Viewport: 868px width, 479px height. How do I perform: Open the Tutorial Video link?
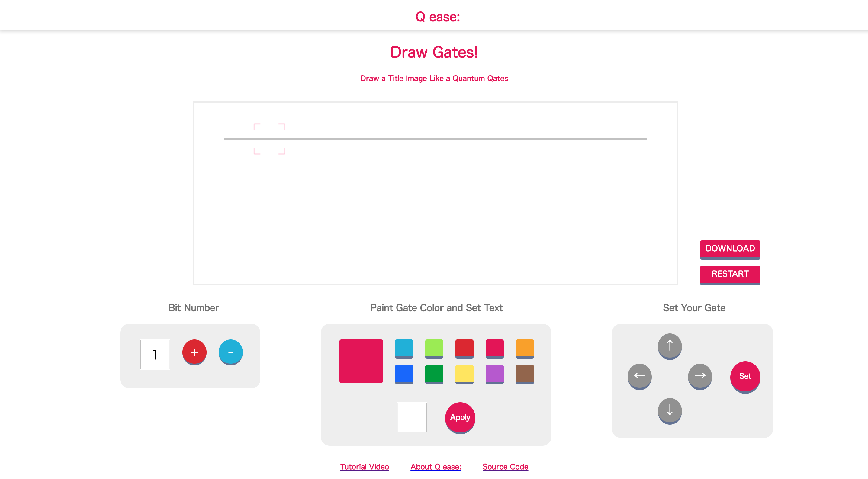pos(364,467)
